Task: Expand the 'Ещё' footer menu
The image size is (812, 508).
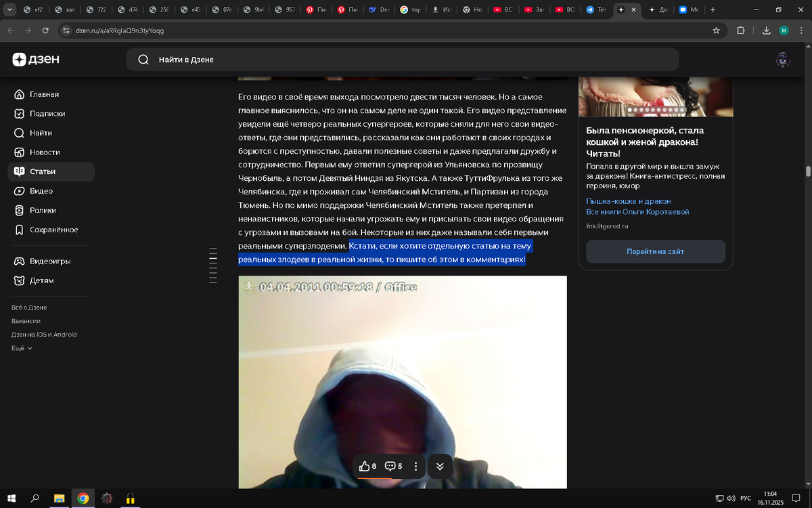Action: [22, 348]
